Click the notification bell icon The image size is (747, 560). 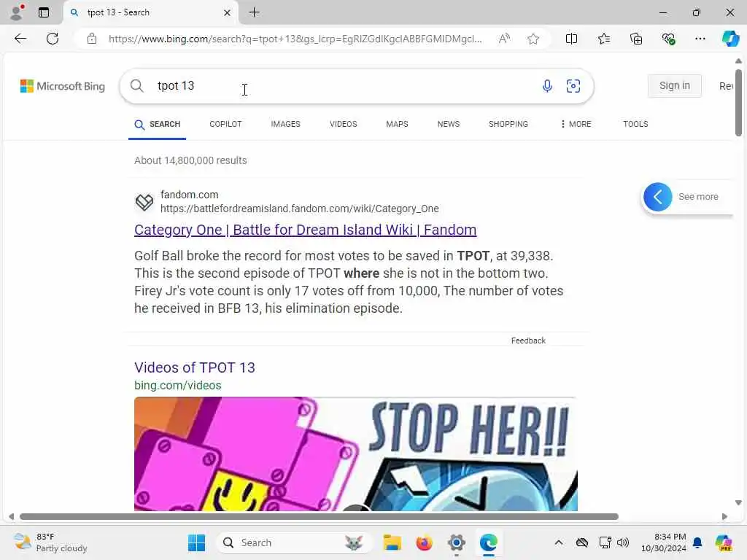tap(697, 542)
